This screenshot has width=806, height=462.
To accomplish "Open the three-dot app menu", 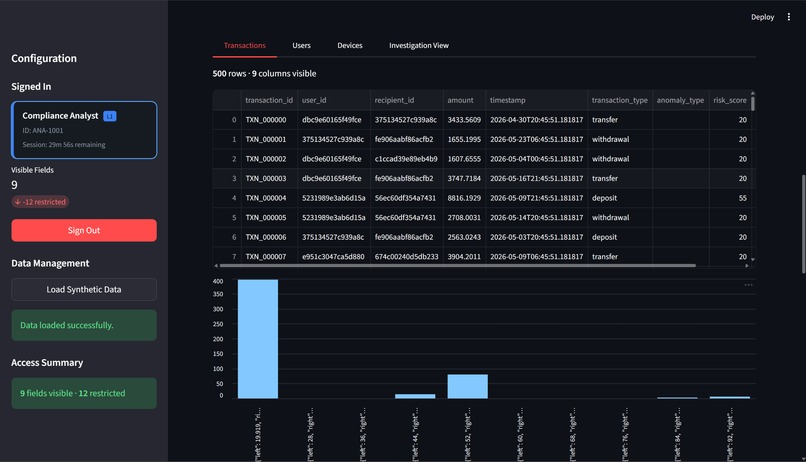I will [x=789, y=17].
